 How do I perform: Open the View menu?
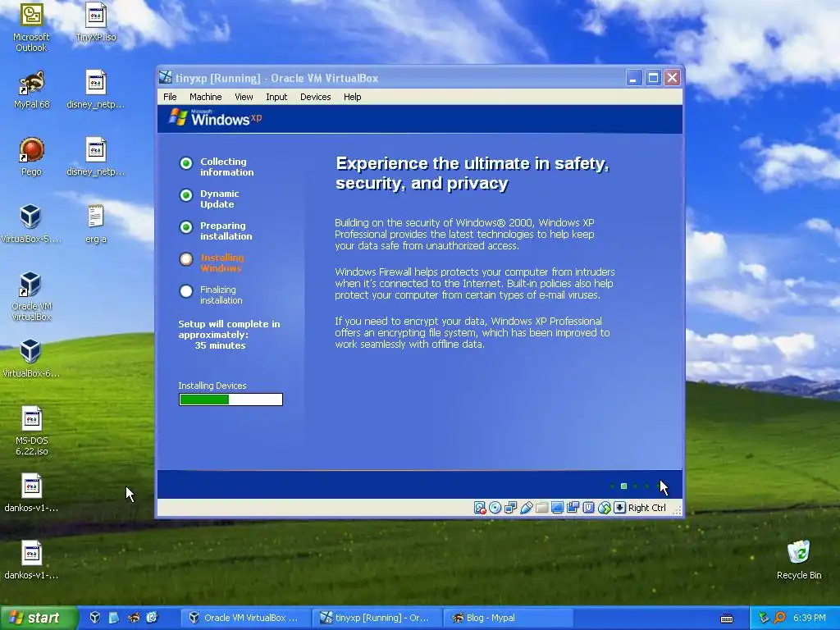click(x=244, y=97)
